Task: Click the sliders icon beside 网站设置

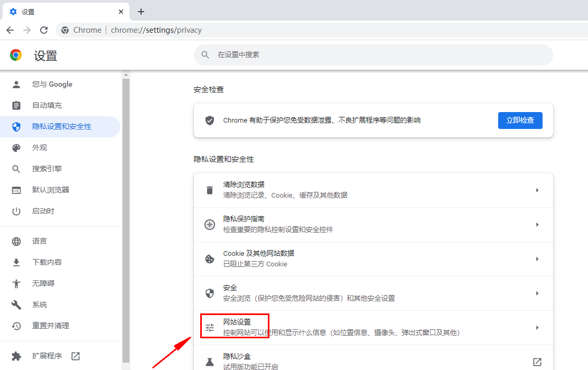Action: 209,327
